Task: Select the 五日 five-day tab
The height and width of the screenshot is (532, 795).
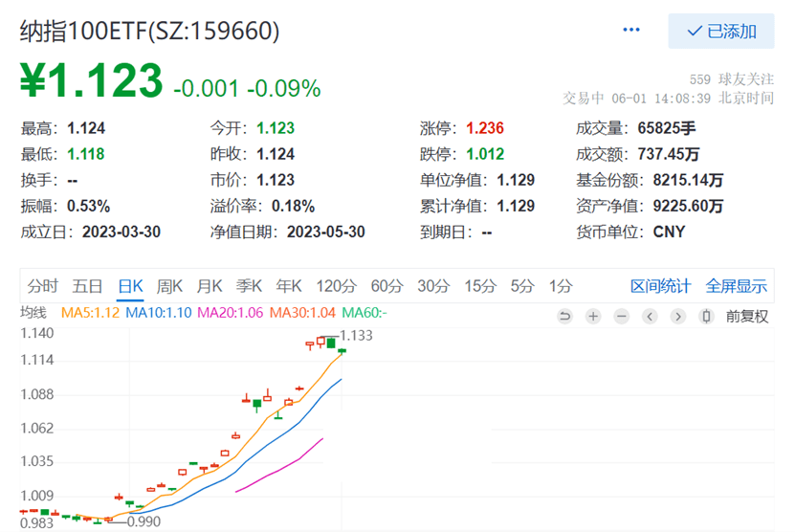Action: tap(87, 285)
